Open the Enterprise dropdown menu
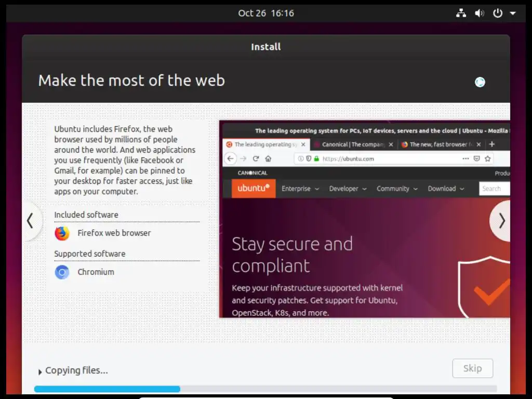This screenshot has width=532, height=399. tap(300, 189)
